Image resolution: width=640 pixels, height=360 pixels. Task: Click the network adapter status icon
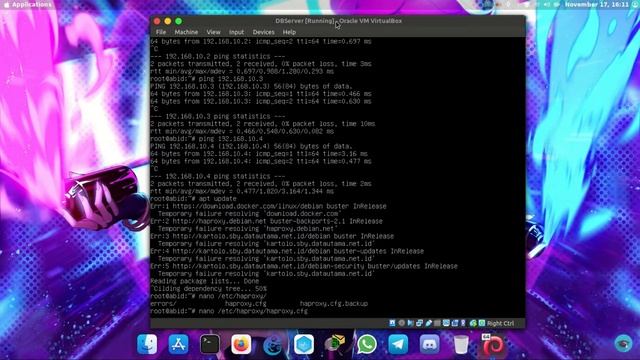(x=419, y=323)
